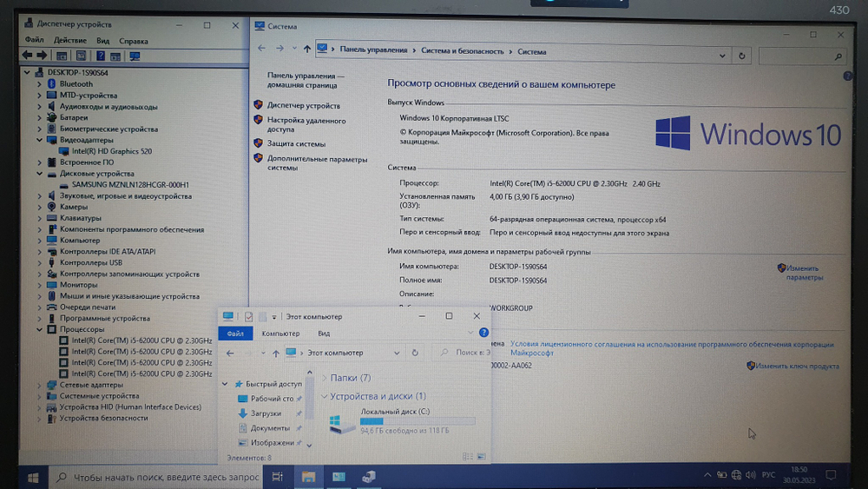Viewport: 868px width, 489px height.
Task: Open address dropdown in Этот компьютер window
Action: coord(397,353)
